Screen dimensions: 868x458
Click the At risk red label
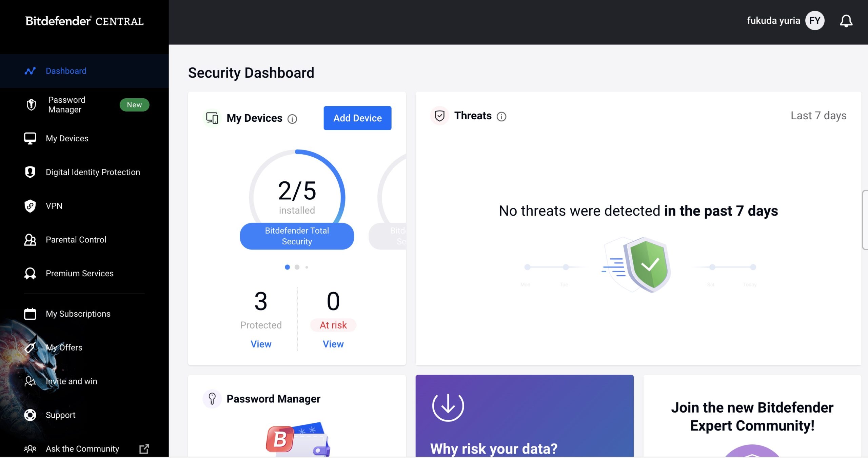point(333,325)
